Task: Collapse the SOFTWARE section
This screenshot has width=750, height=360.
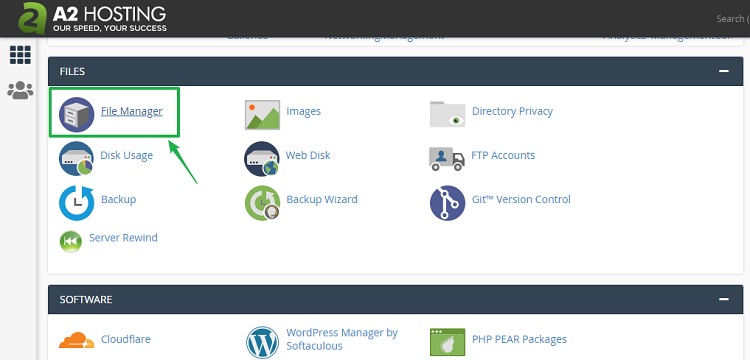Action: tap(724, 299)
